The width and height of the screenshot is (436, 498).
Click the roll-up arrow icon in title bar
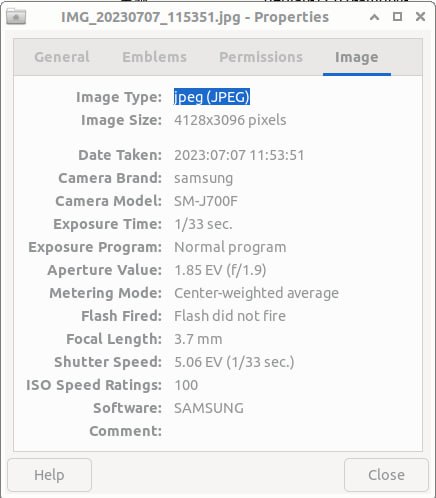[374, 17]
